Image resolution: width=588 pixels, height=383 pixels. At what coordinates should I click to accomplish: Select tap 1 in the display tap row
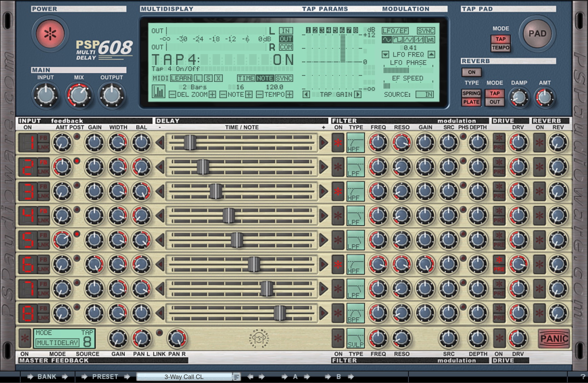(308, 30)
